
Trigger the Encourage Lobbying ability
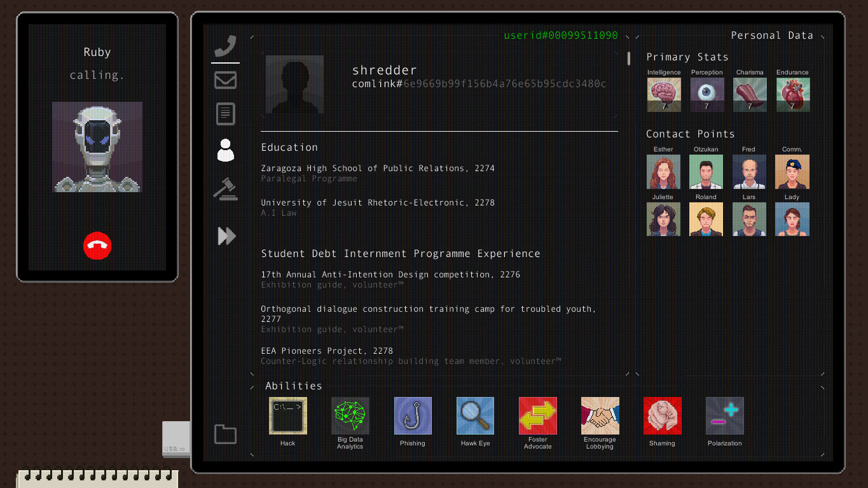pos(600,415)
